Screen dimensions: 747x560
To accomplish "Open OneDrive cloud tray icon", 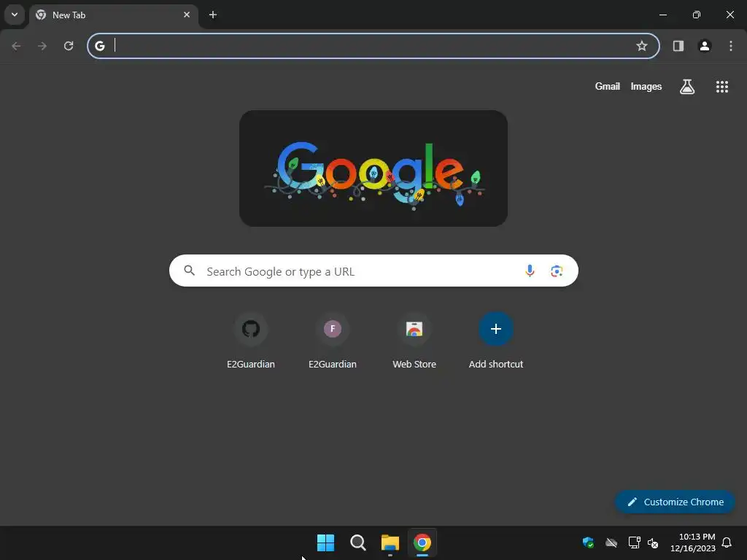I will click(x=611, y=542).
